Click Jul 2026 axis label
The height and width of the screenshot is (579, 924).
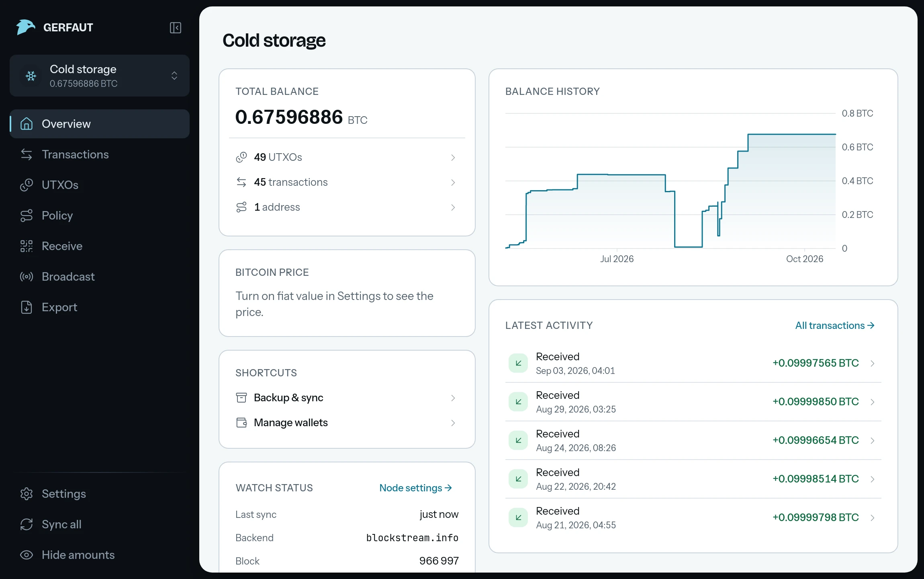click(x=617, y=259)
